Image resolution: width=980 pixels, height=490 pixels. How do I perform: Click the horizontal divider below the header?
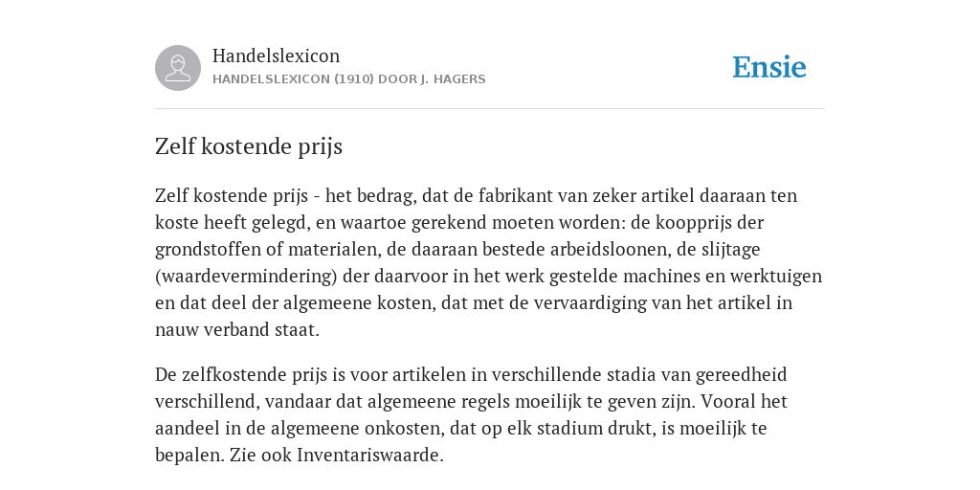coord(490,109)
